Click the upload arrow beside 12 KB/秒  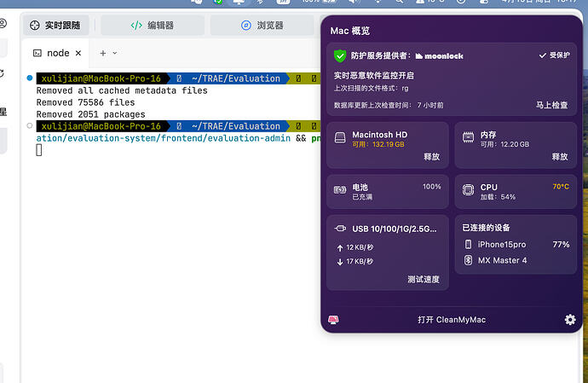340,248
